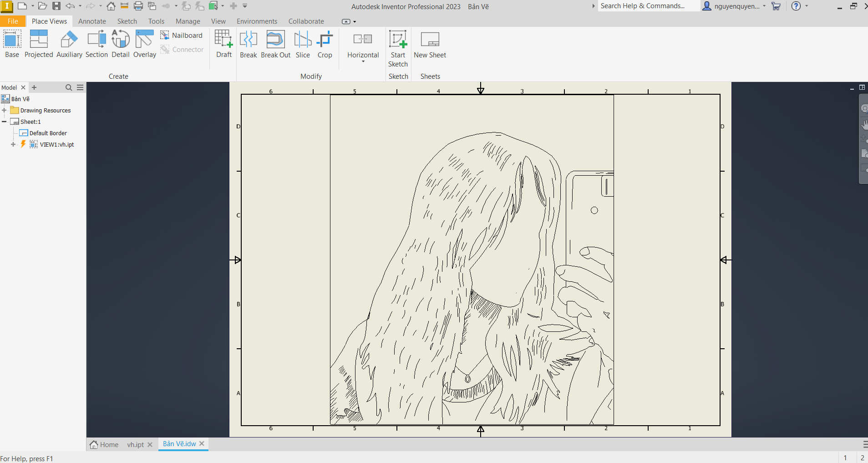Switch to the Sketch ribbon tab
Image resolution: width=868 pixels, height=463 pixels.
[127, 21]
